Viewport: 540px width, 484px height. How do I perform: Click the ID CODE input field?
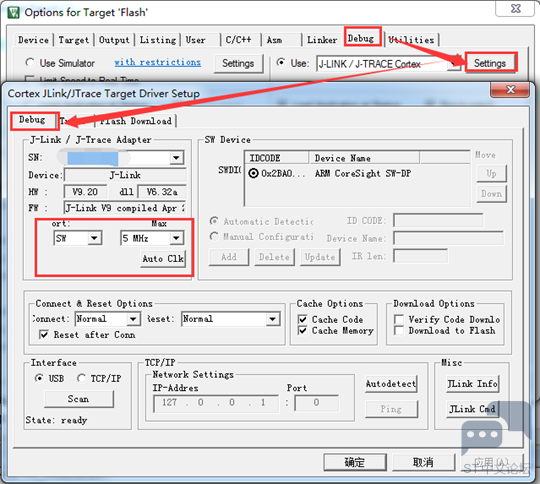coord(438,220)
